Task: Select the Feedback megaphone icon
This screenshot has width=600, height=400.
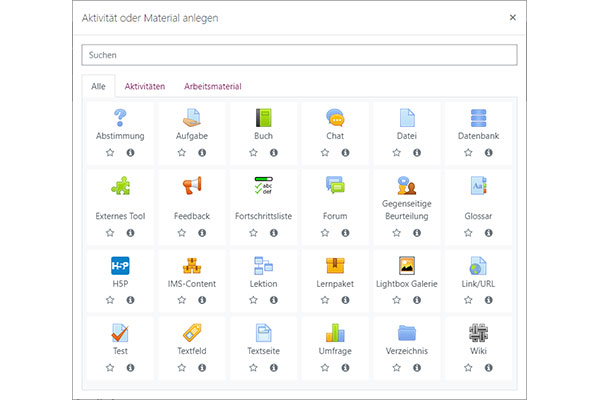Action: point(191,185)
